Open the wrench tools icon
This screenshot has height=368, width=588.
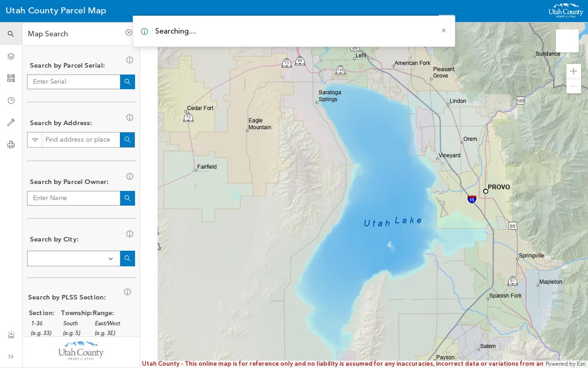11,122
